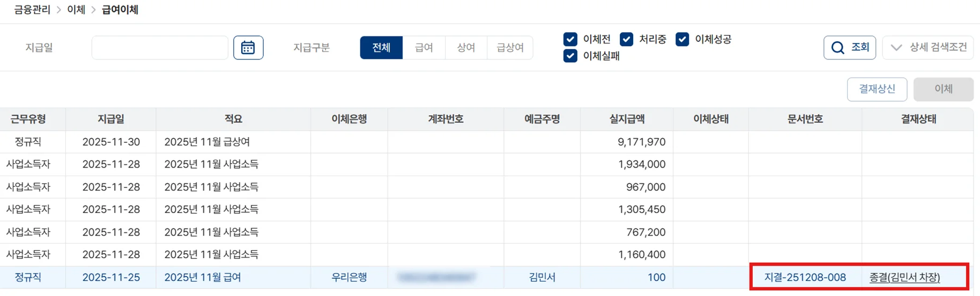This screenshot has width=980, height=296.
Task: Select the 상여 payment type tab
Action: (466, 48)
